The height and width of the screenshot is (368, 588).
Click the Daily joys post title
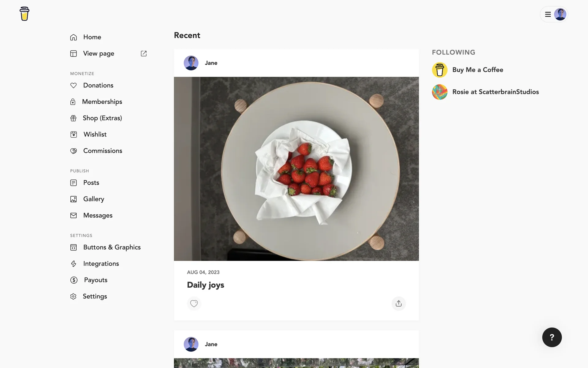[x=205, y=285]
